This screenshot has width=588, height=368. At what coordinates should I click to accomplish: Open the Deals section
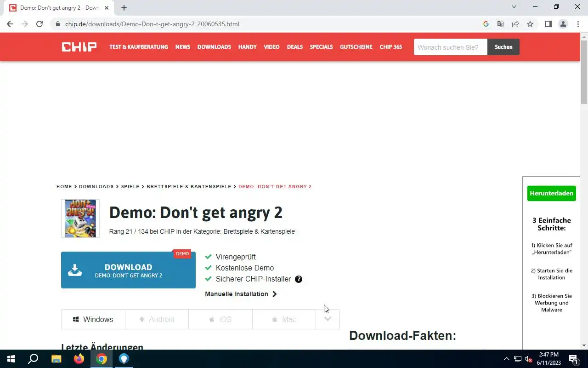[295, 47]
